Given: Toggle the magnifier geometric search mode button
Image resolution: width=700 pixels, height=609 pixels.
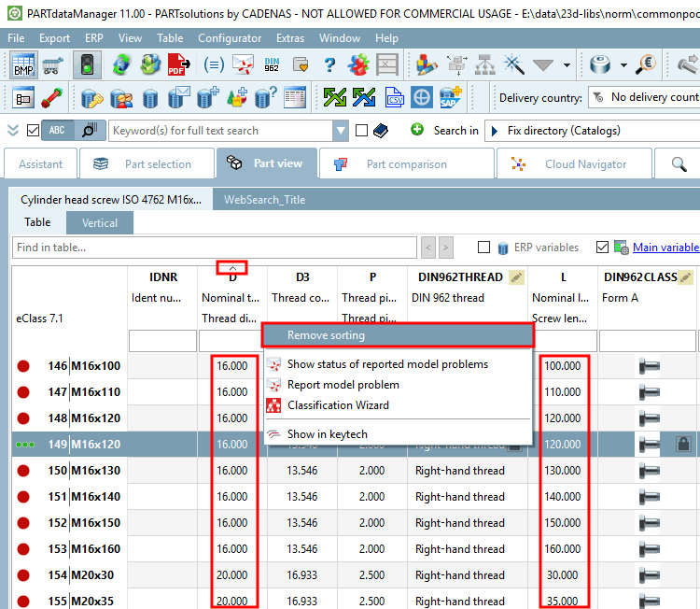Looking at the screenshot, I should [x=90, y=131].
